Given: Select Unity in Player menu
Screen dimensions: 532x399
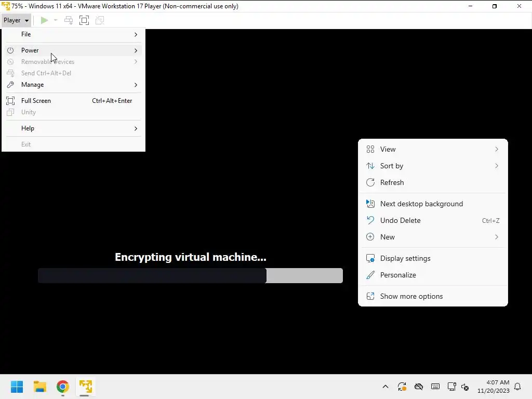Looking at the screenshot, I should tap(73, 112).
